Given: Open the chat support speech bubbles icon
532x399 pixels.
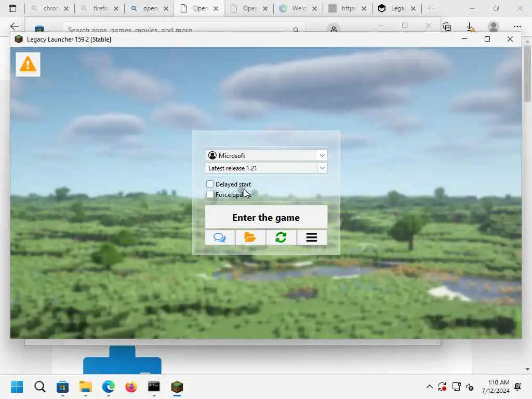Looking at the screenshot, I should (220, 237).
